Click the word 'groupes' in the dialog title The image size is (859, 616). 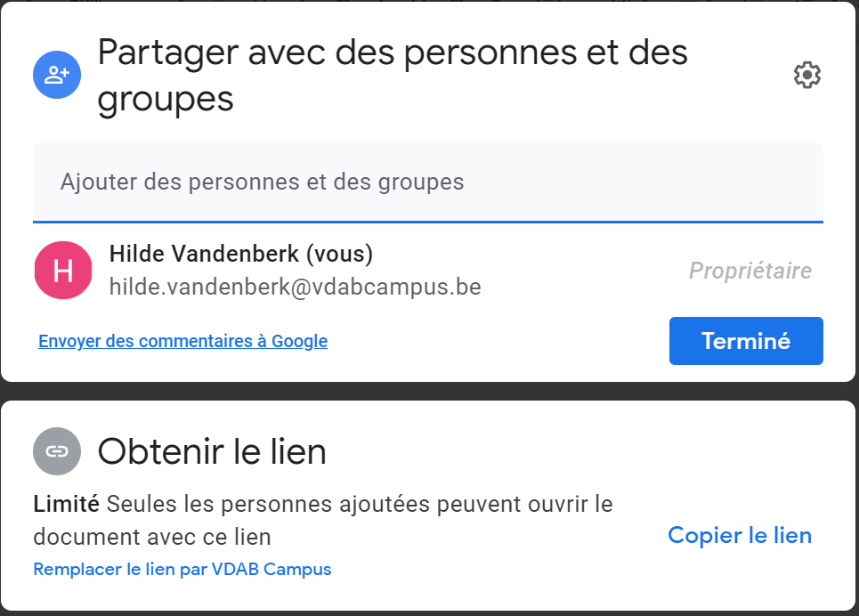[x=166, y=101]
